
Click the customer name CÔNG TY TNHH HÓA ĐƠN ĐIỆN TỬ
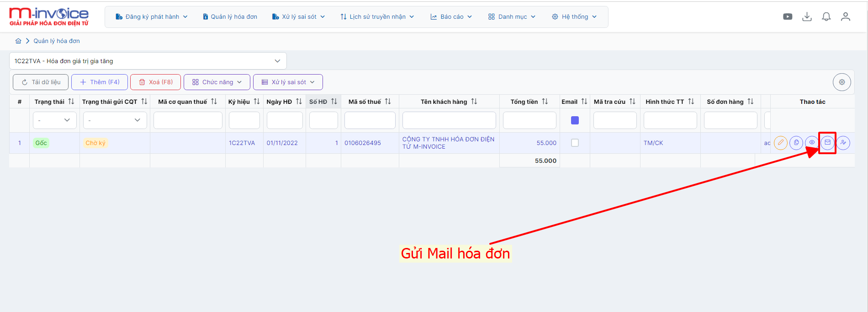[x=448, y=143]
